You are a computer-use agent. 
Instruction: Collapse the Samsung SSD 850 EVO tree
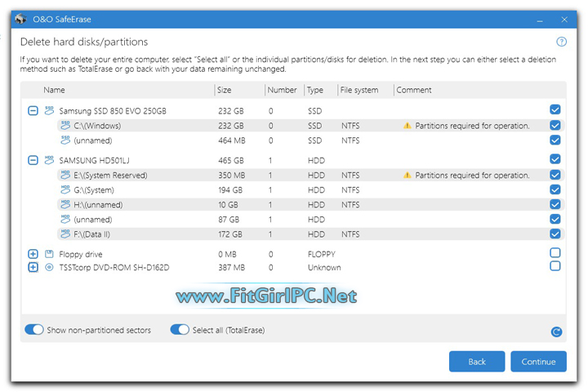pos(33,110)
